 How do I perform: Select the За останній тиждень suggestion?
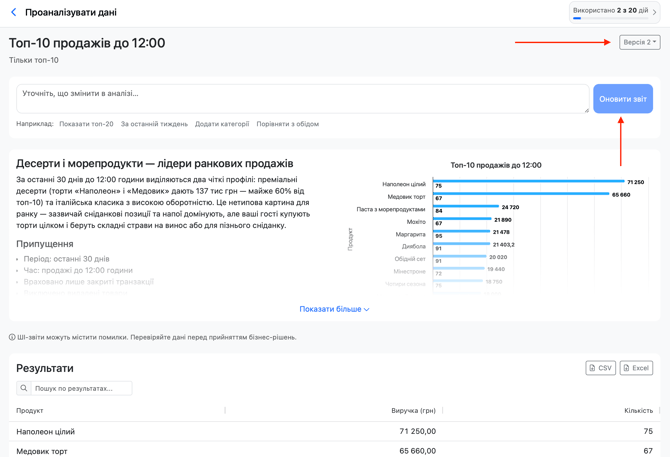pyautogui.click(x=154, y=124)
